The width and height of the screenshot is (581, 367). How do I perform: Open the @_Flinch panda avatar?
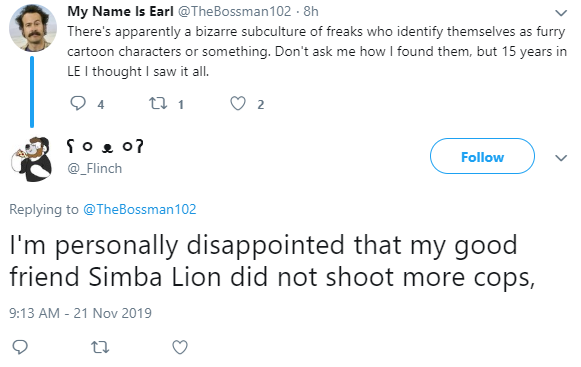[32, 159]
